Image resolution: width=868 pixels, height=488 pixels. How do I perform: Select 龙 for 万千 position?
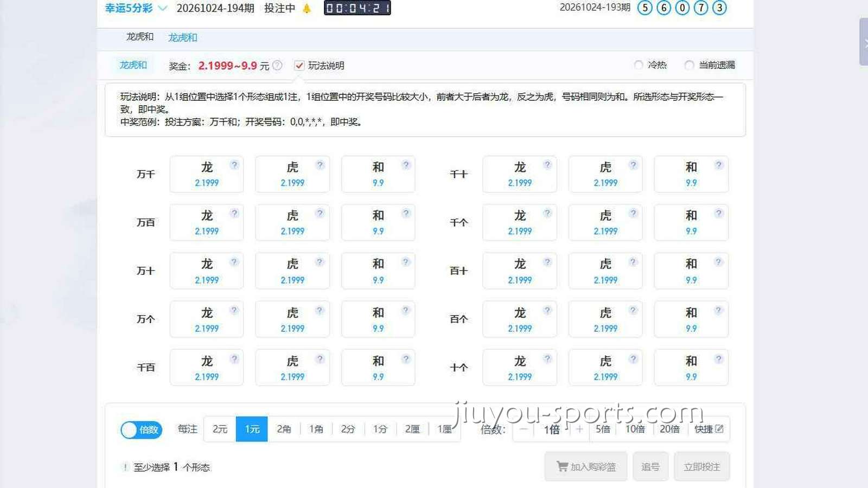(207, 174)
